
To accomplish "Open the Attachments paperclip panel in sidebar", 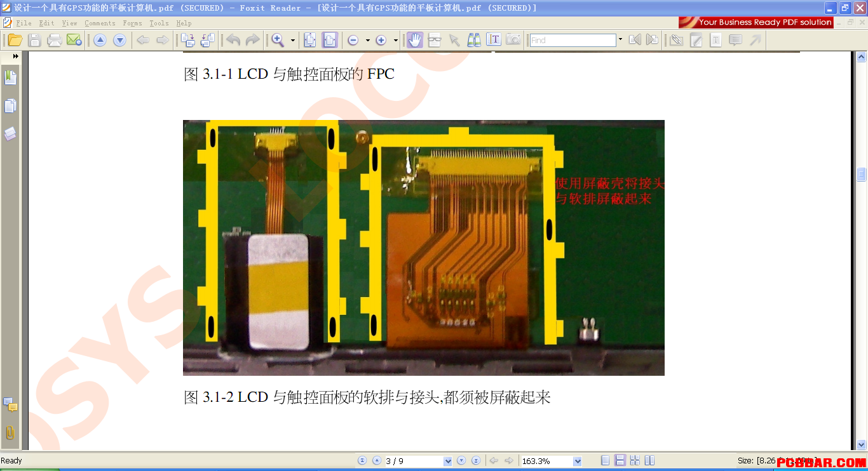I will pos(10,432).
